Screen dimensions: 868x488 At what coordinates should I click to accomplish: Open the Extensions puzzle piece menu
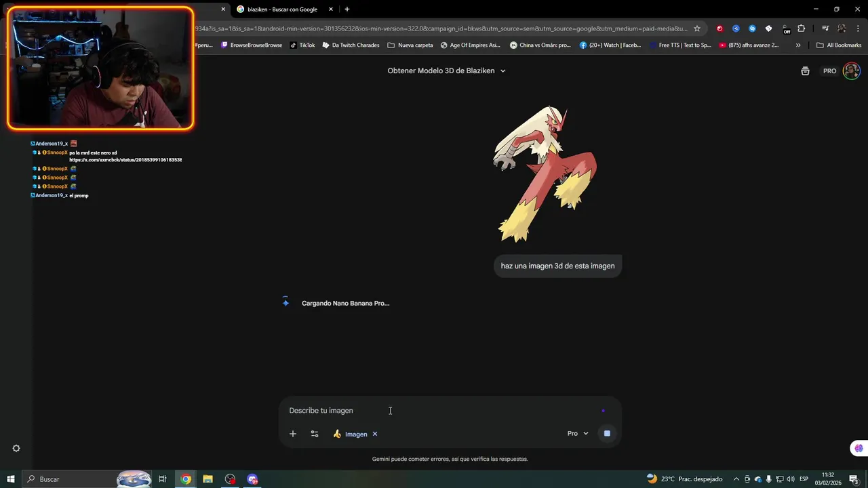pos(802,28)
